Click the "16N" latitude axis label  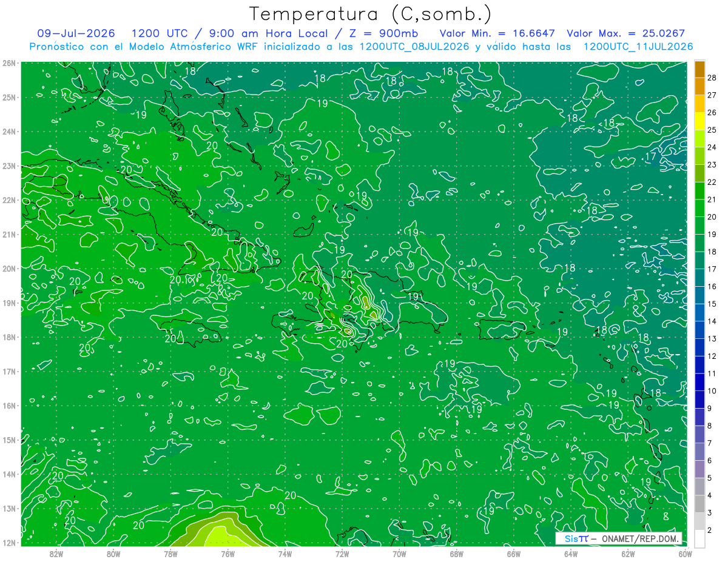pos(8,406)
